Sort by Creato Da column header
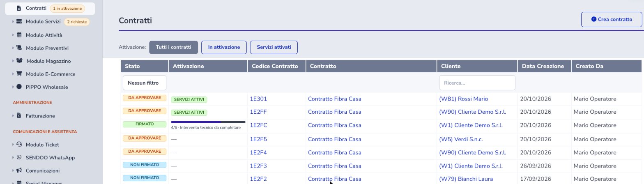This screenshot has height=184, width=644. coord(606,66)
